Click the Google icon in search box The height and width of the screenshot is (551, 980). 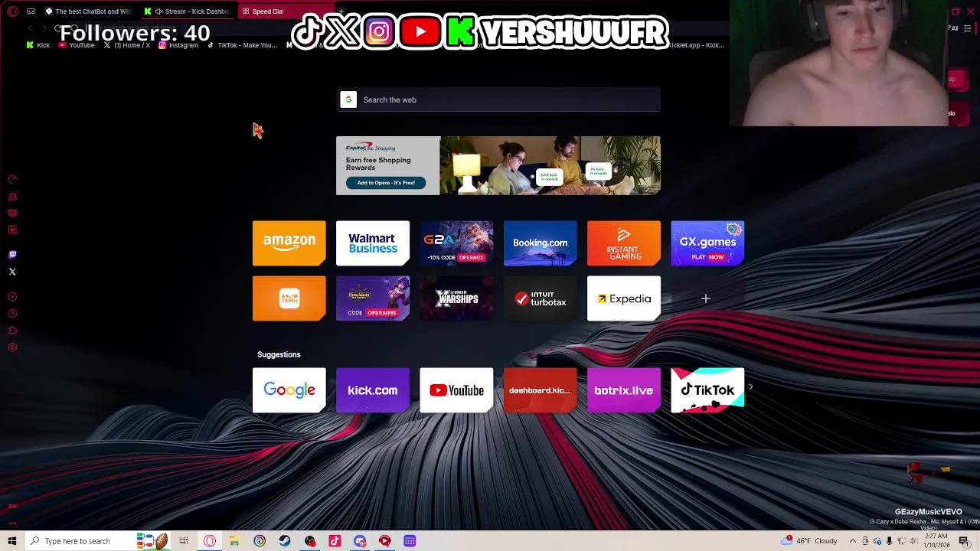[x=348, y=99]
